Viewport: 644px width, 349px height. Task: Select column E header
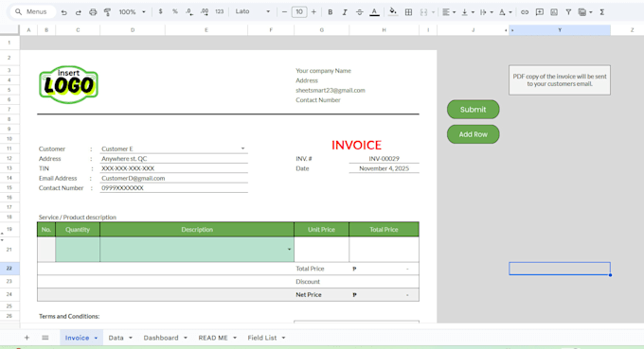pos(206,30)
